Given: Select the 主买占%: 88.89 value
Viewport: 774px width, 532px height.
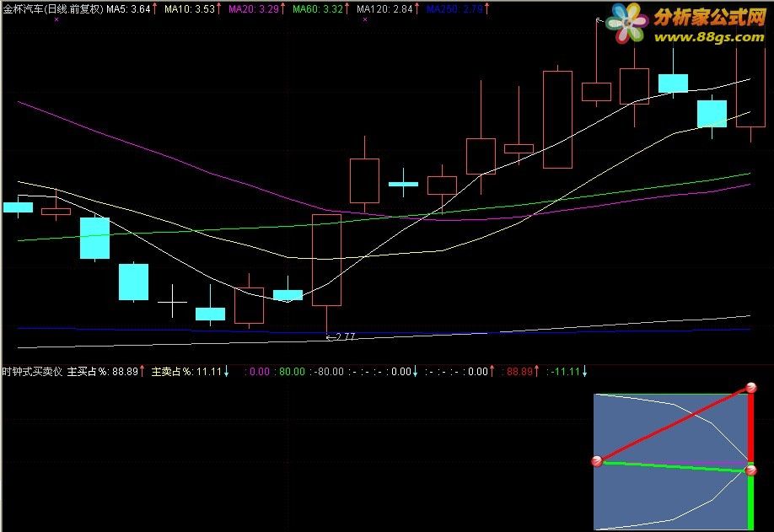Looking at the screenshot, I should (x=102, y=372).
